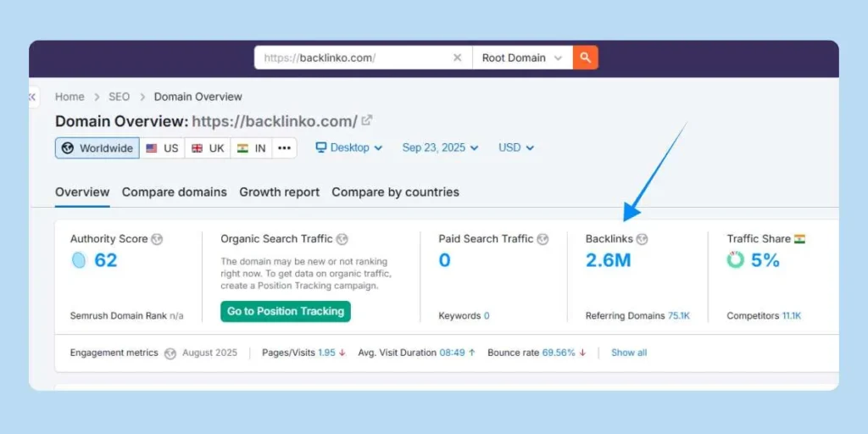Switch region to UK
Image resolution: width=868 pixels, height=434 pixels.
click(208, 147)
